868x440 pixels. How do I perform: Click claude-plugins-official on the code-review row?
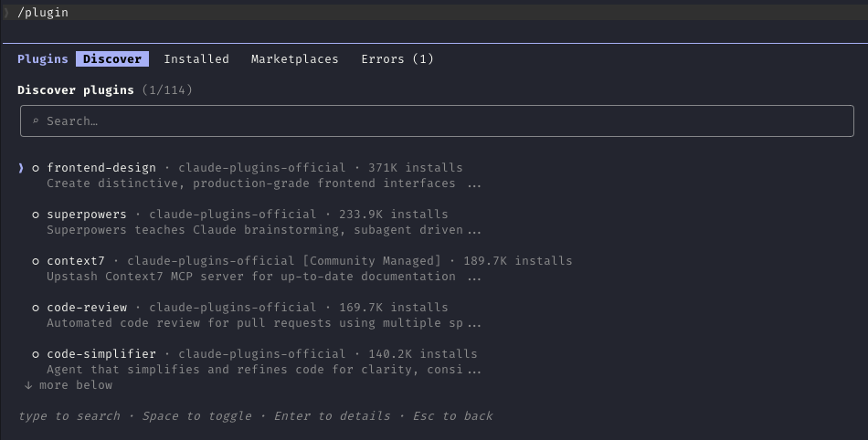(232, 308)
